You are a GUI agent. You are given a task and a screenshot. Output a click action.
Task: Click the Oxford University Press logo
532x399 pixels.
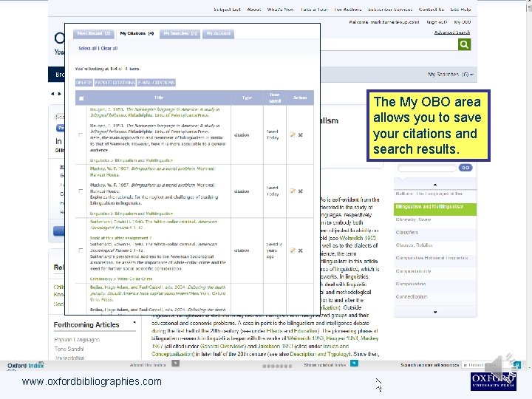pos(494,382)
